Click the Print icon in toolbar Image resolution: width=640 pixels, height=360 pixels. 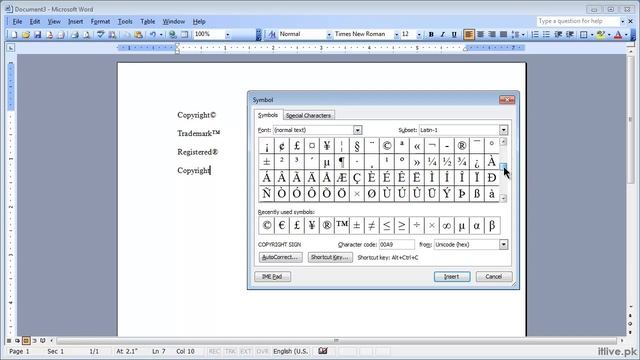(x=75, y=35)
